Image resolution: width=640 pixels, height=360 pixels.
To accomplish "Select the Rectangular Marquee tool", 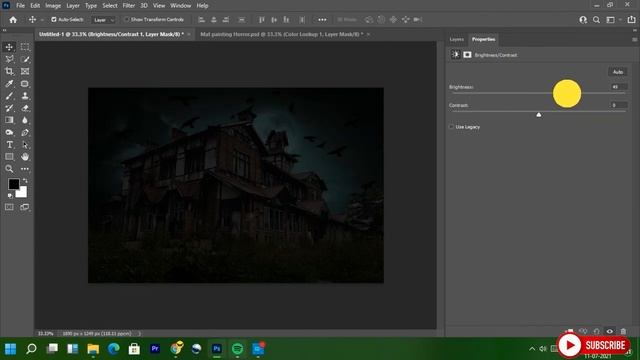I will [x=25, y=47].
